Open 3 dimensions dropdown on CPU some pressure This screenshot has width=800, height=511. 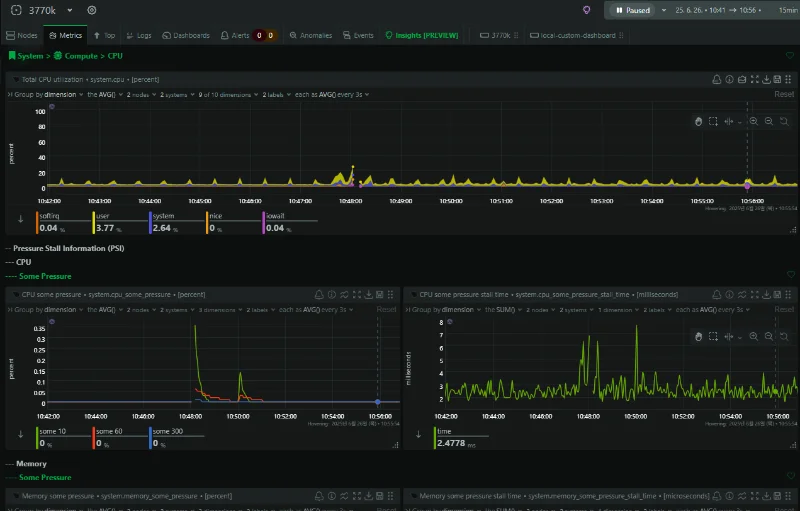pos(220,310)
